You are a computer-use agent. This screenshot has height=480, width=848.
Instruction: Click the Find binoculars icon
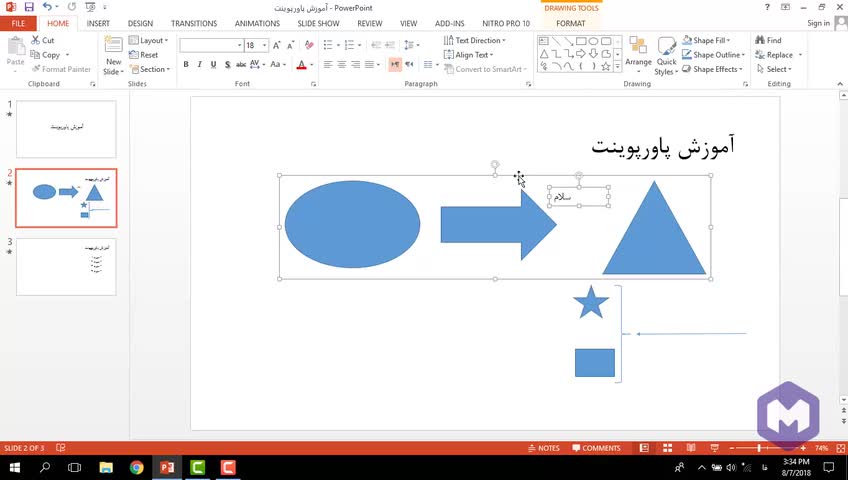point(760,40)
